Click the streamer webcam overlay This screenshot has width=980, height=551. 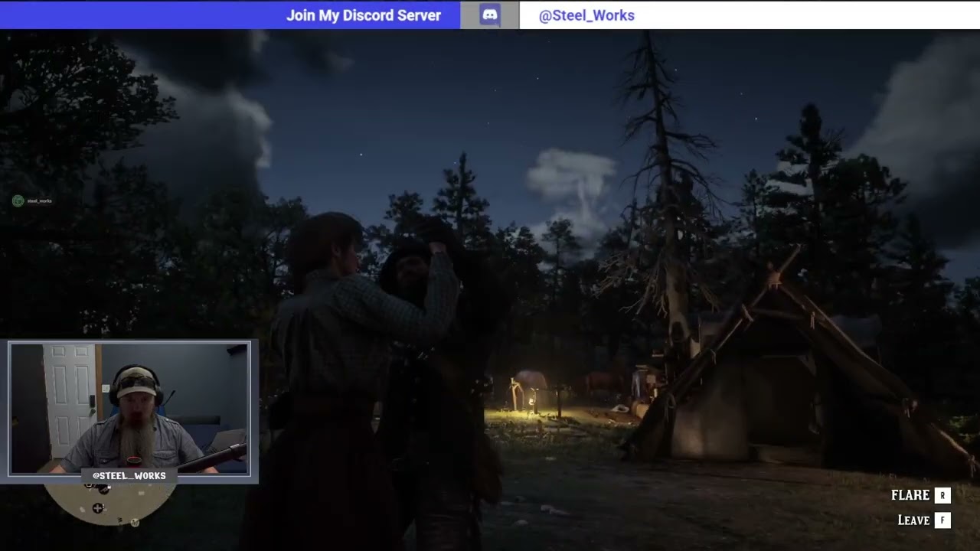point(129,409)
